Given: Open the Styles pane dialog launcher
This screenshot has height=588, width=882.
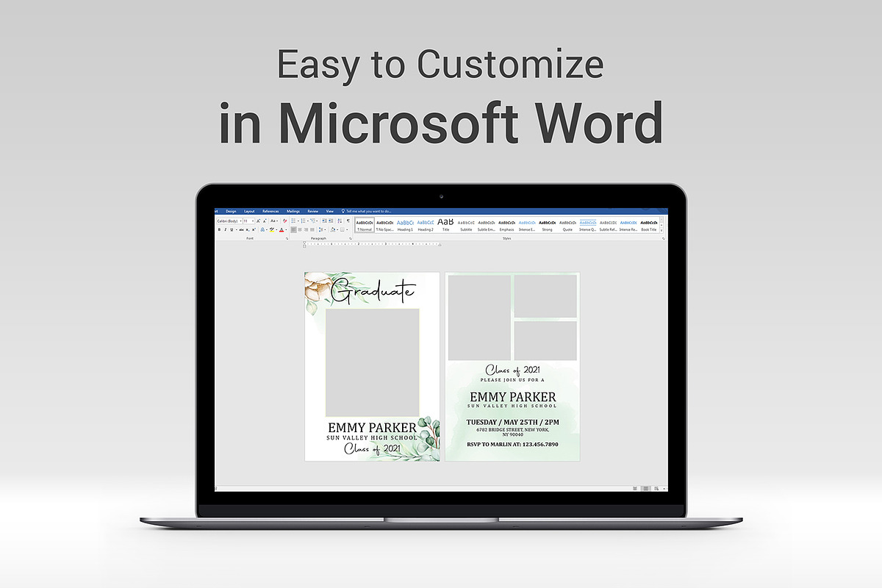Looking at the screenshot, I should 663,239.
